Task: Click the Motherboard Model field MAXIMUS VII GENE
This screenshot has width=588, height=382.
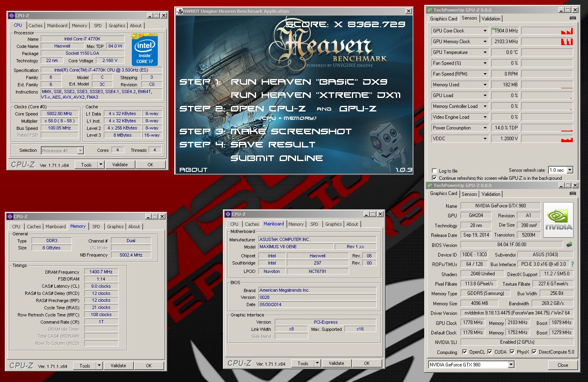Action: point(296,247)
